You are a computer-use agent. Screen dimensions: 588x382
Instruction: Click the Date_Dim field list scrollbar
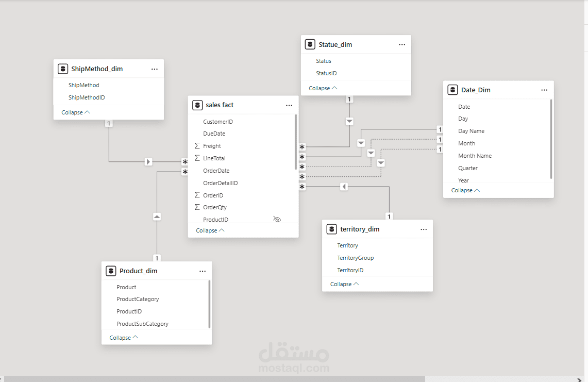551,139
